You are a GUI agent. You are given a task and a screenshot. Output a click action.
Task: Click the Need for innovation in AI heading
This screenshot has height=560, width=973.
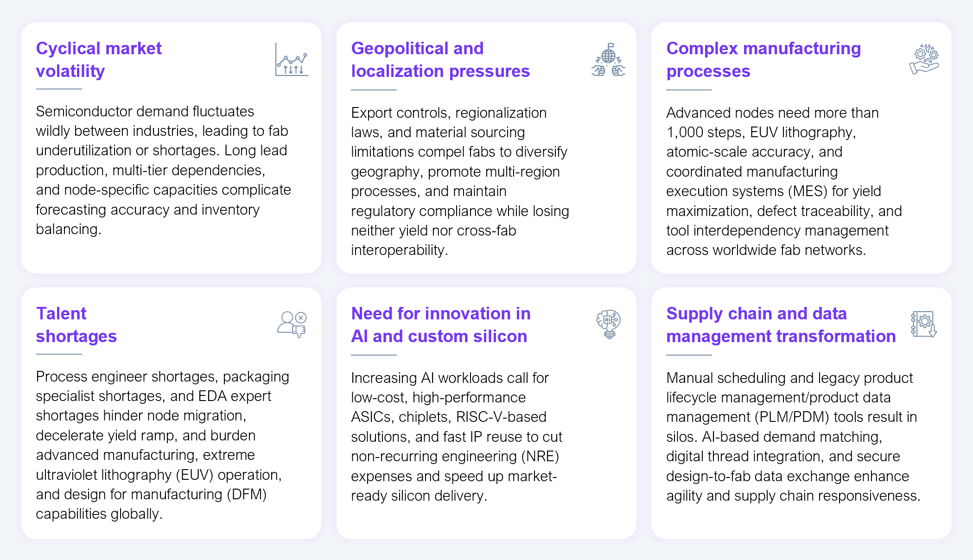[x=440, y=325]
